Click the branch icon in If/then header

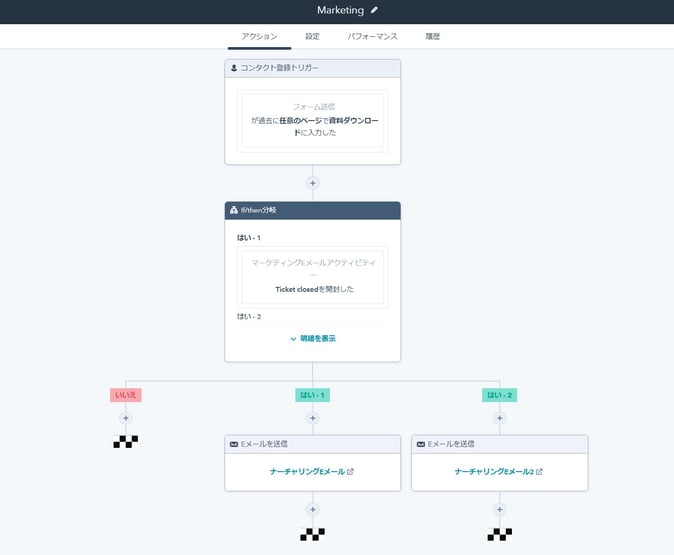(234, 210)
